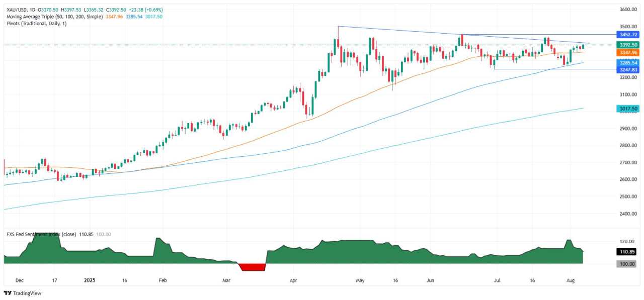Select the Apr label on time axis
The width and height of the screenshot is (644, 300).
coord(292,281)
